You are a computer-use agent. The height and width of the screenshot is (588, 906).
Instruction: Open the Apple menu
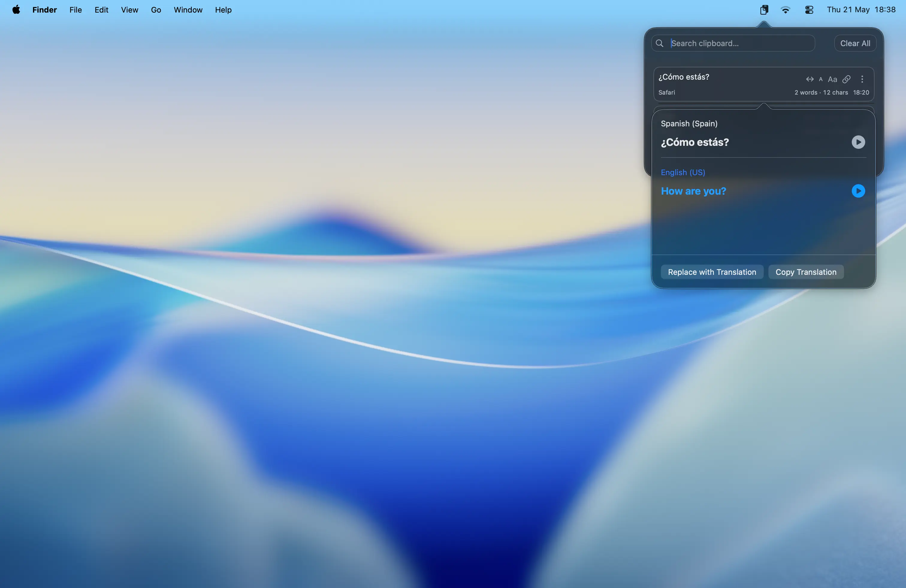[x=16, y=10]
